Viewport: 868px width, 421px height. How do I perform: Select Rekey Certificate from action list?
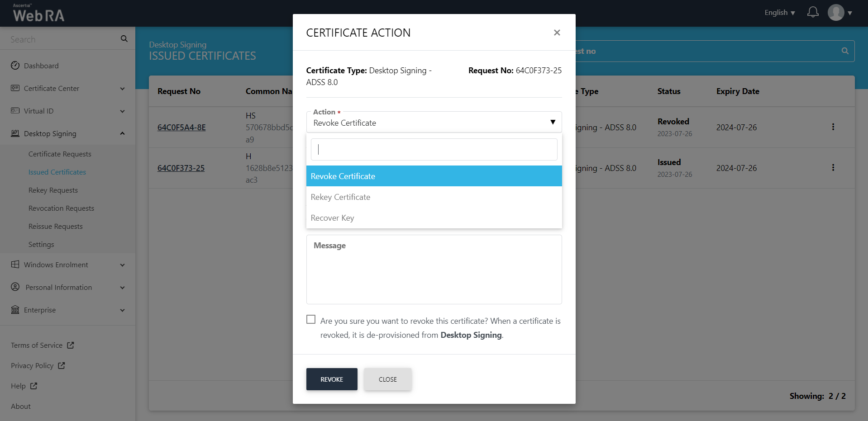(x=340, y=197)
